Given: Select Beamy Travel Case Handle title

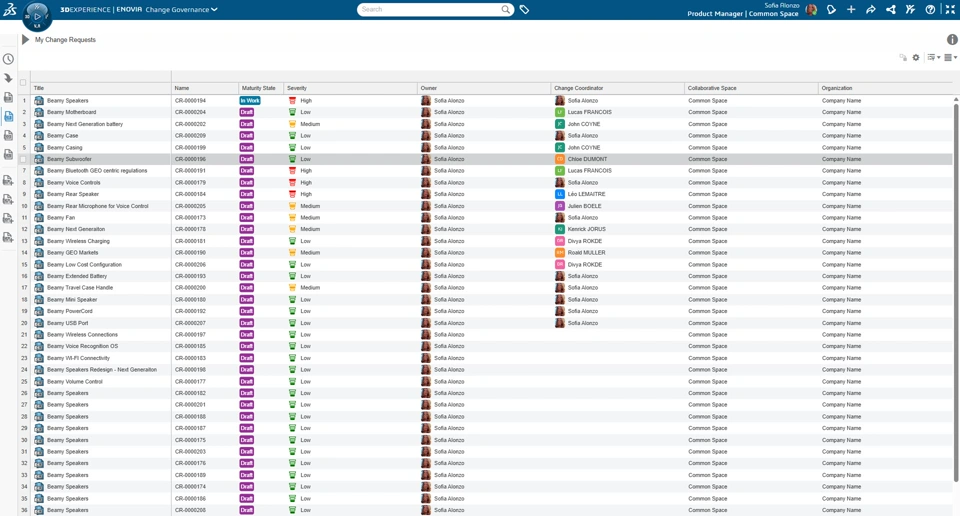Looking at the screenshot, I should 80,288.
